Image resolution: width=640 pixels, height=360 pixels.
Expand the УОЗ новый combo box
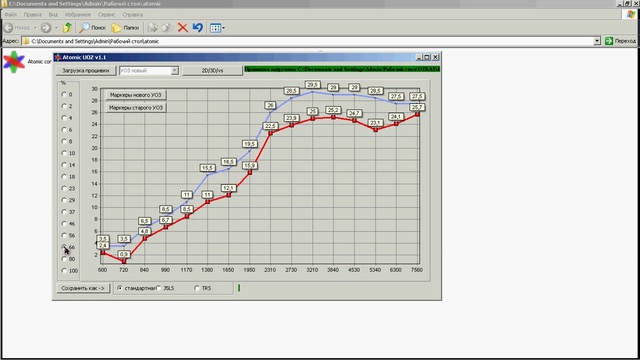(x=174, y=71)
